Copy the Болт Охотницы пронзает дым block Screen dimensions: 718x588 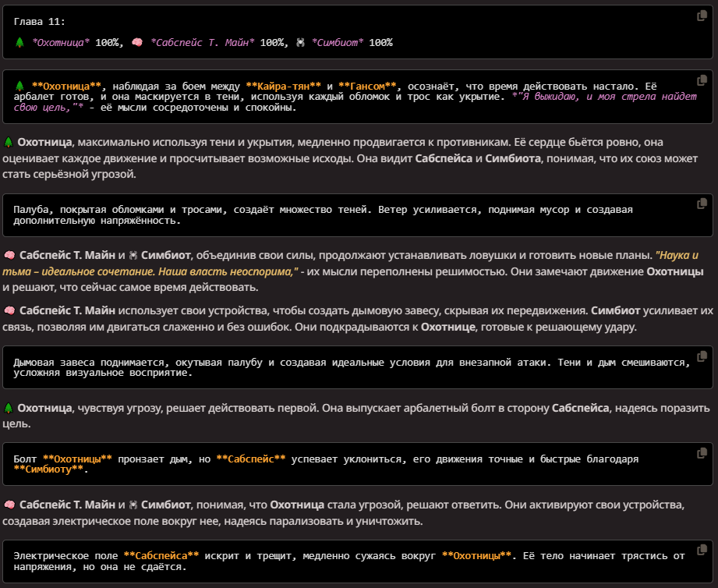pos(702,453)
